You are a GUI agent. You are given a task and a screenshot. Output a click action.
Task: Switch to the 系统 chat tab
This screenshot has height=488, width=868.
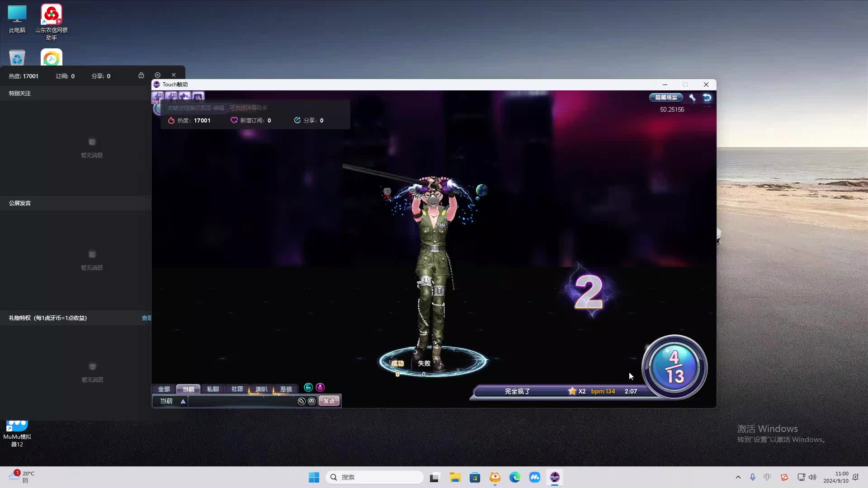[285, 389]
